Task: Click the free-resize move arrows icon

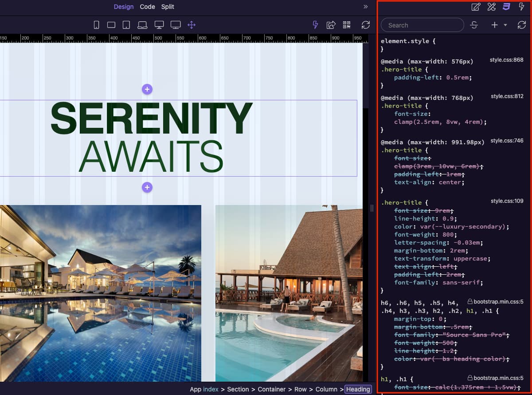Action: click(192, 25)
